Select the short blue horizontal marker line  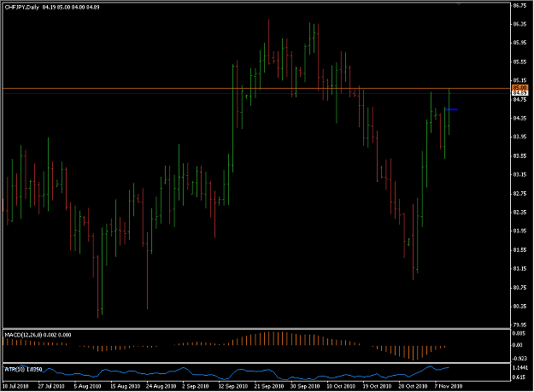click(x=452, y=109)
